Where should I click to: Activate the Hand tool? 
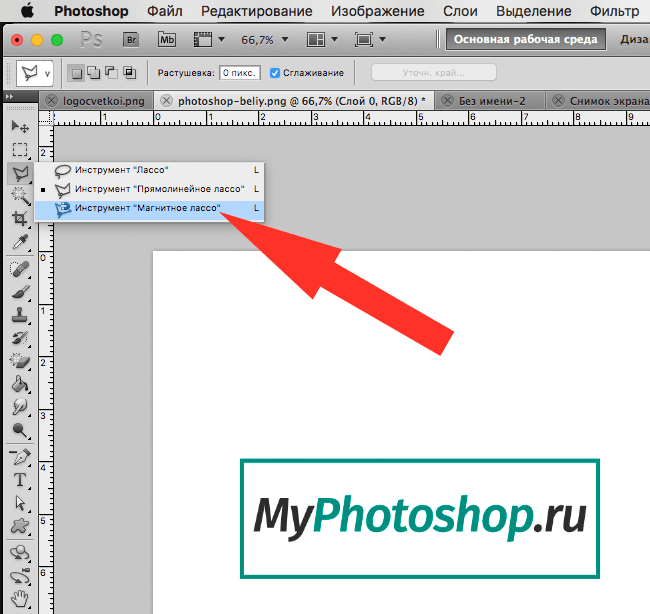click(19, 599)
